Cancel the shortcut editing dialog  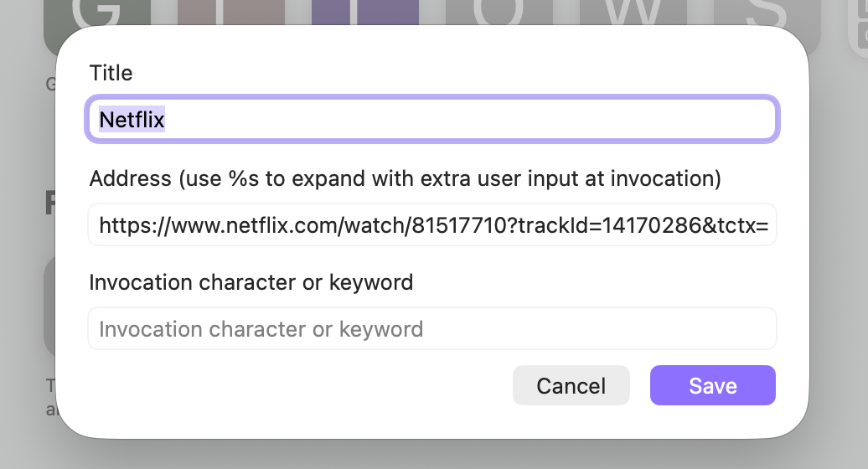[571, 385]
